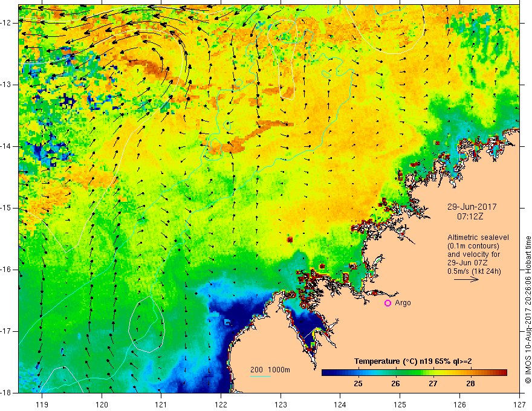Viewport: 532px width, 411px height.
Task: Click the vertical IMOS copyright timestamp text
Action: pyautogui.click(x=528, y=310)
